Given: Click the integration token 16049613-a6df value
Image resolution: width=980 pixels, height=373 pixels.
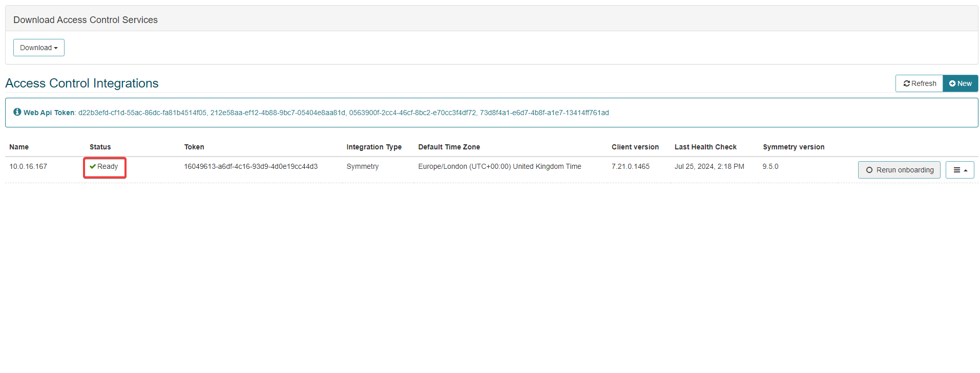Looking at the screenshot, I should (251, 166).
